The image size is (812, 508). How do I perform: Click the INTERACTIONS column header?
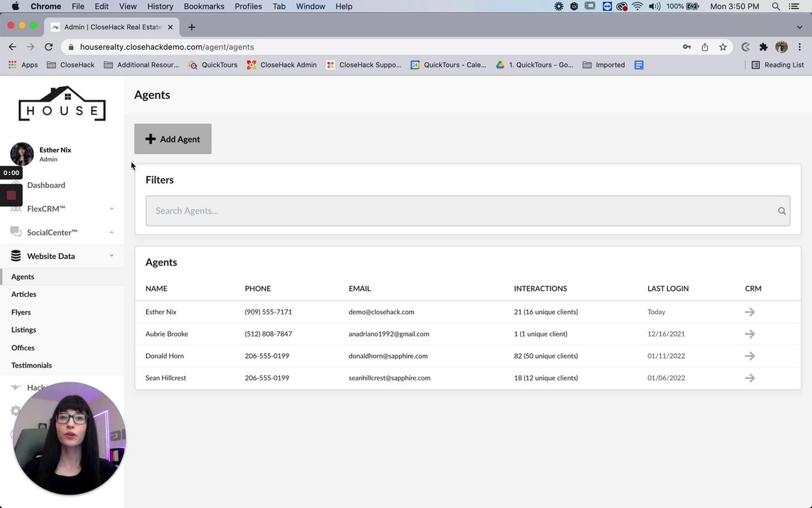[x=540, y=288]
